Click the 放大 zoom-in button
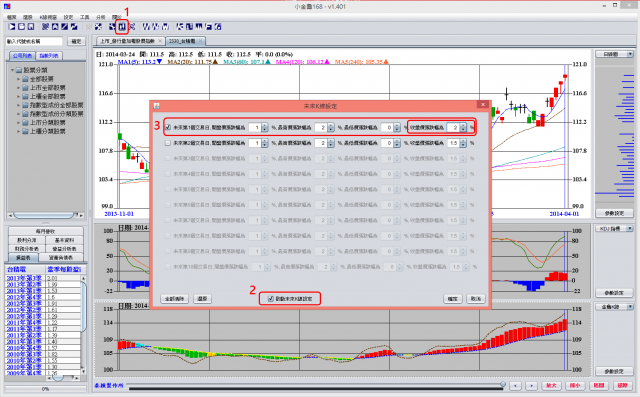This screenshot has width=640, height=397. pos(551,386)
